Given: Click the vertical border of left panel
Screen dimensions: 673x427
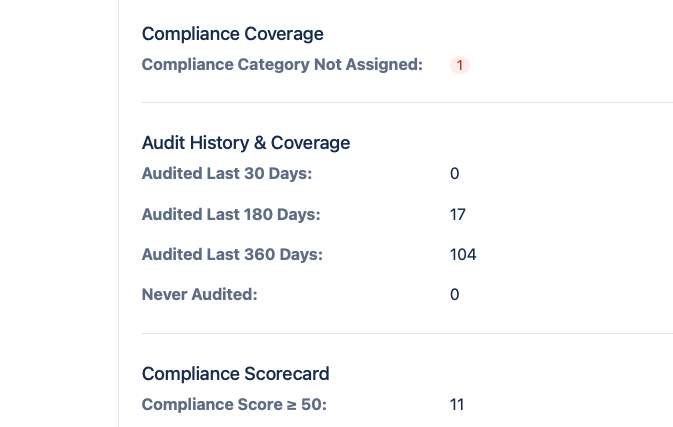Looking at the screenshot, I should click(x=118, y=213).
